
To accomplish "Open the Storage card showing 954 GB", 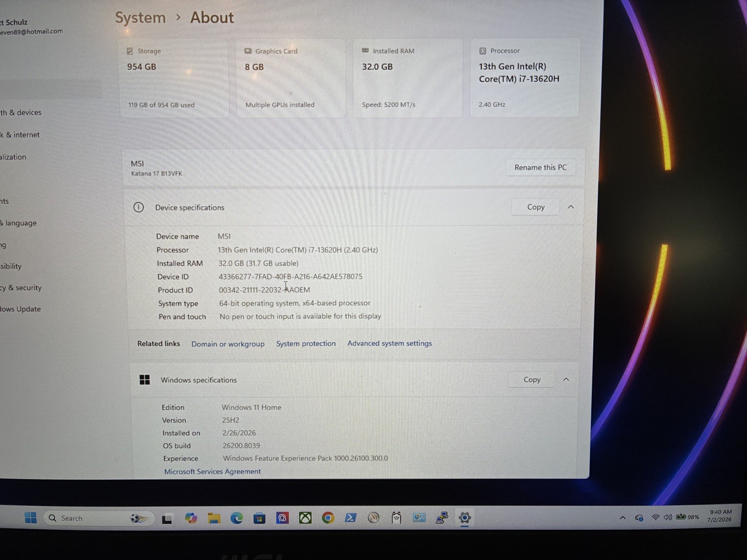I will pyautogui.click(x=174, y=78).
